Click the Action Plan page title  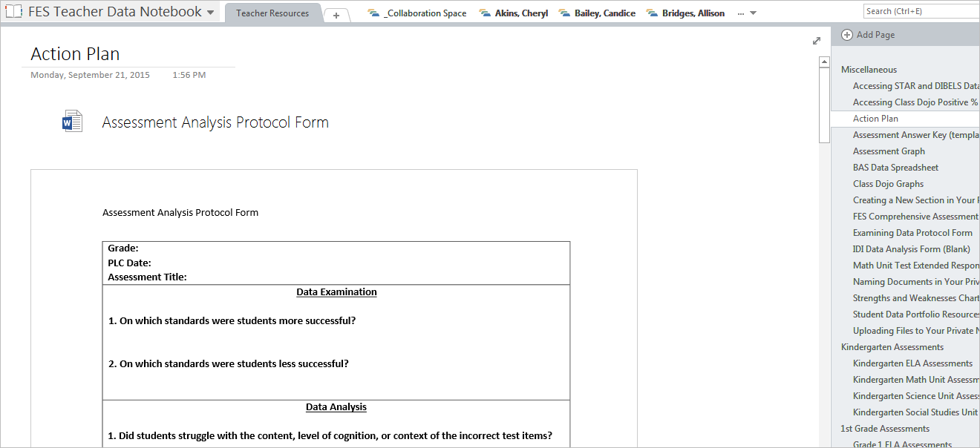75,54
